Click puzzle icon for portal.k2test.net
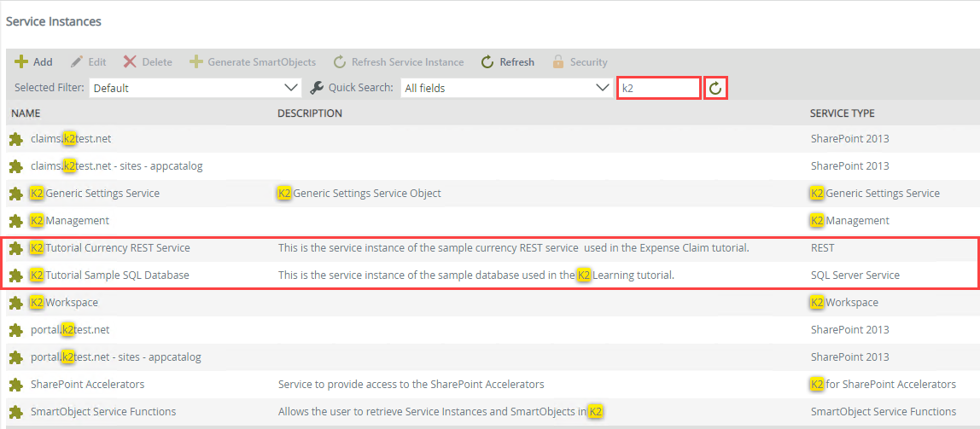Image resolution: width=980 pixels, height=429 pixels. (15, 330)
